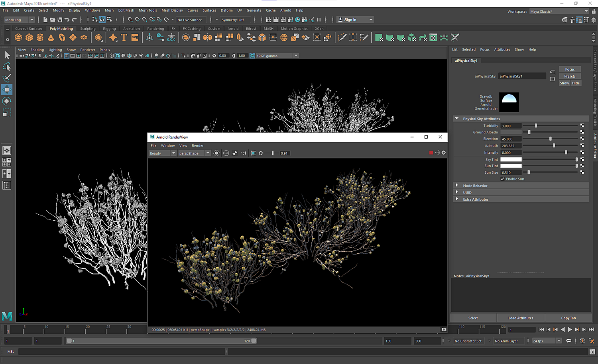Click the SVG import shelf icon

(x=135, y=37)
